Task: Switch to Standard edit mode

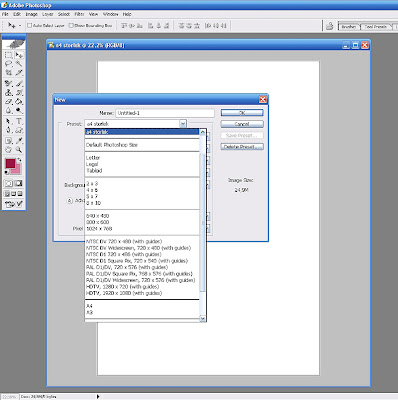Action: click(9, 183)
